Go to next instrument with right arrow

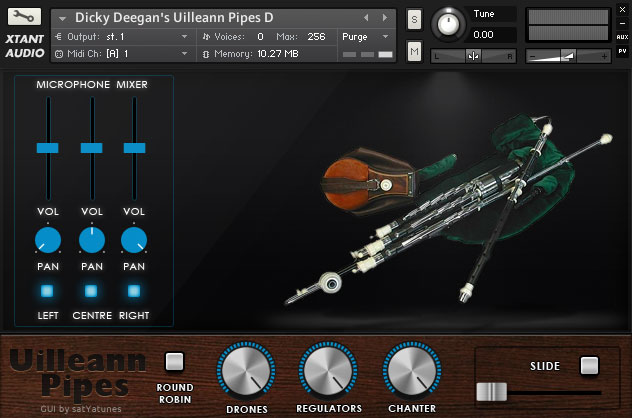[385, 17]
